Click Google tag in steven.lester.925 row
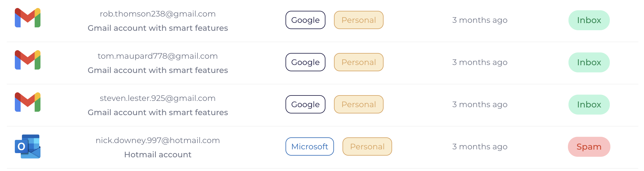 305,104
